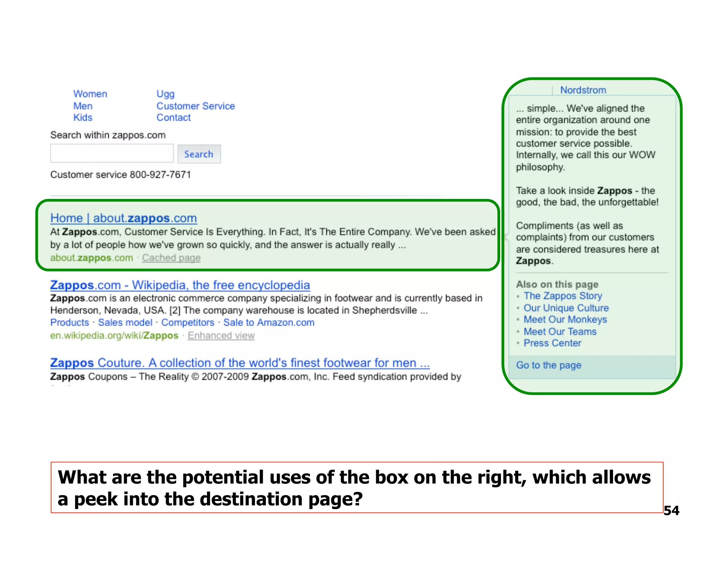Viewport: 728px width, 562px height.
Task: Open the Enhanced view link
Action: (221, 335)
